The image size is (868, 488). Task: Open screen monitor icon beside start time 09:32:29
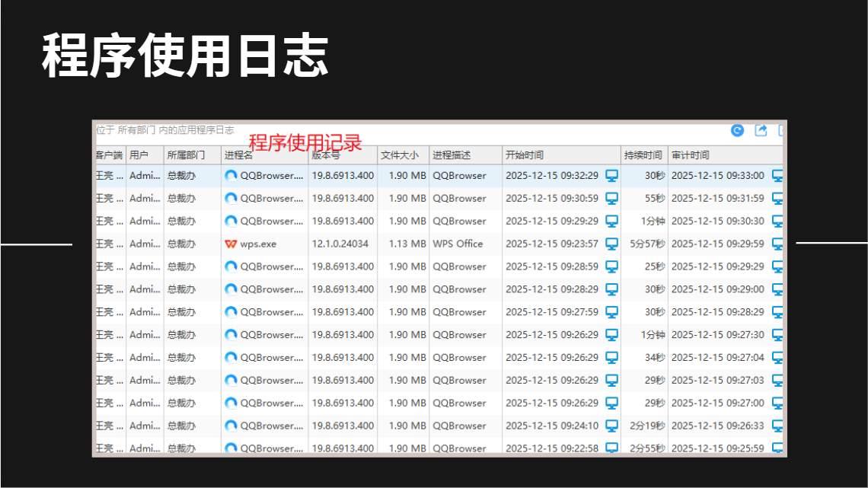[611, 176]
